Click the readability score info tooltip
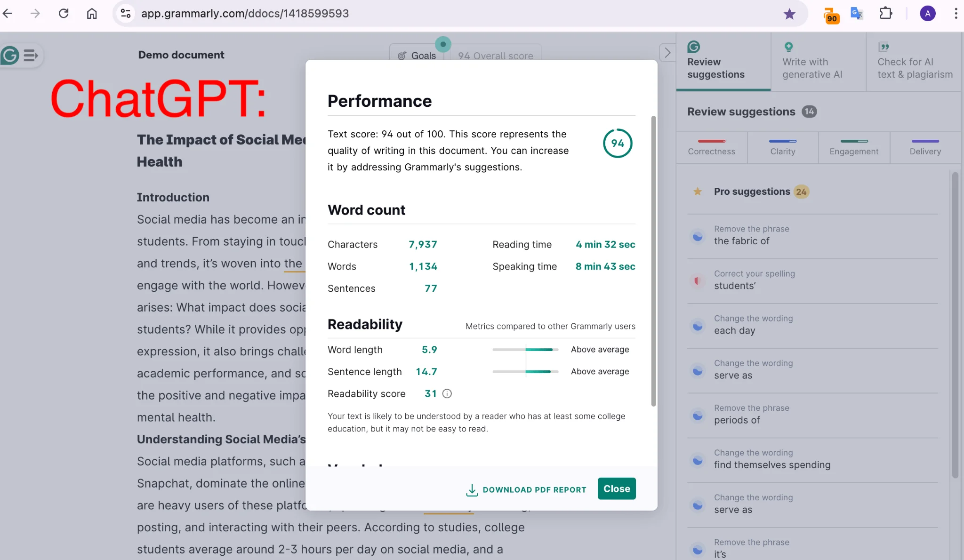Image resolution: width=964 pixels, height=560 pixels. tap(447, 392)
